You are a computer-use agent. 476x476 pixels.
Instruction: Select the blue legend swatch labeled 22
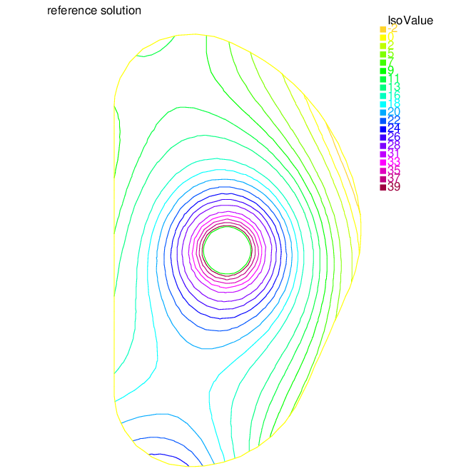383,121
